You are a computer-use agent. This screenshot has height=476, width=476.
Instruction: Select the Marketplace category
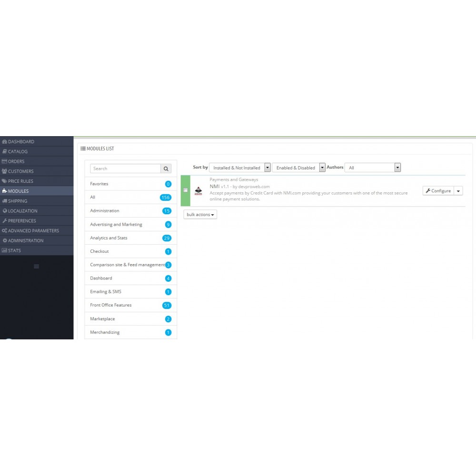point(131,319)
